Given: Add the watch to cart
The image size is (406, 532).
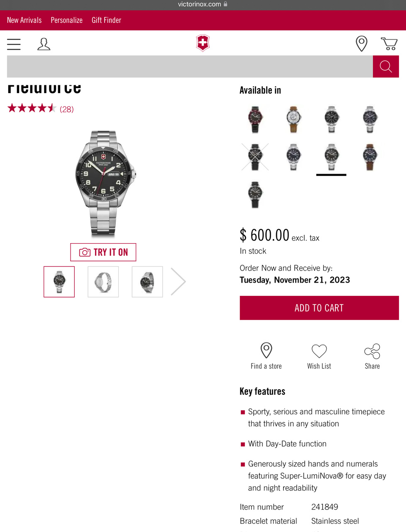Looking at the screenshot, I should (x=319, y=308).
